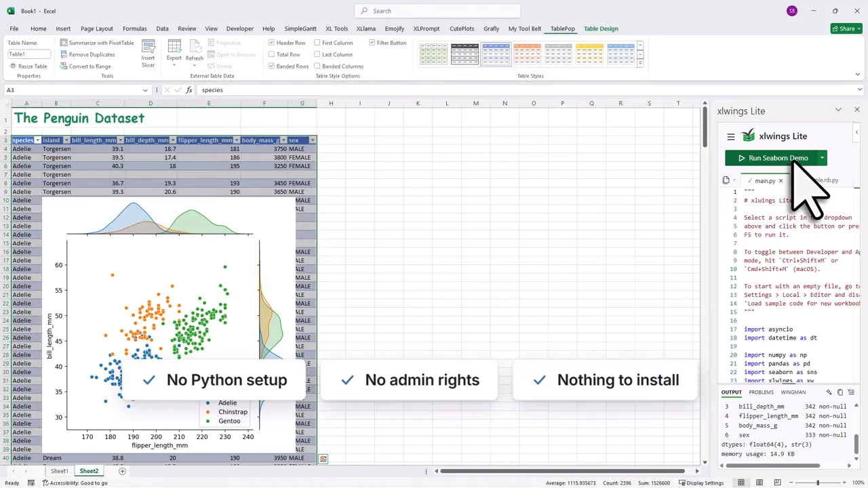Viewport: 868px width, 488px height.
Task: Click the Insert Function fx icon
Action: [189, 89]
